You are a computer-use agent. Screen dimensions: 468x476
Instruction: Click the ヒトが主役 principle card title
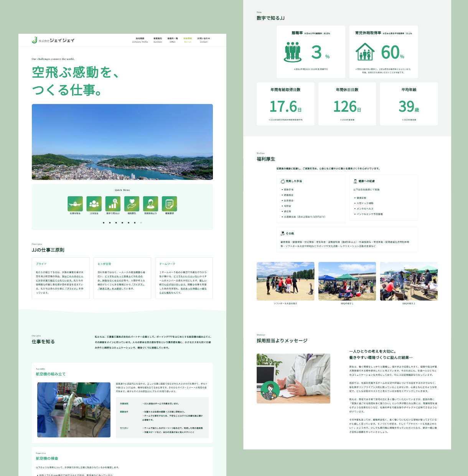tap(104, 264)
